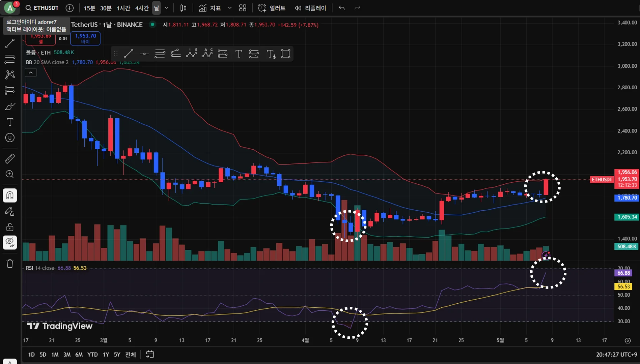Set the chart range to 1Y

[106, 355]
